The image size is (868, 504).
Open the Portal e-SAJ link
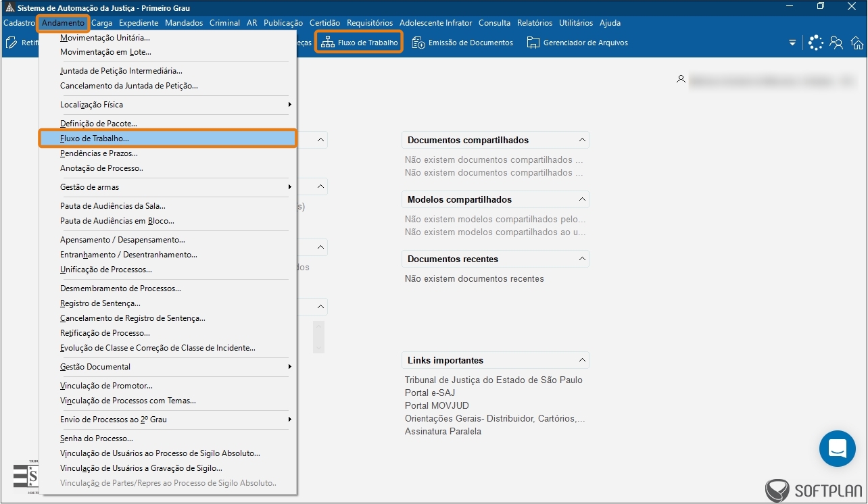[x=430, y=393]
